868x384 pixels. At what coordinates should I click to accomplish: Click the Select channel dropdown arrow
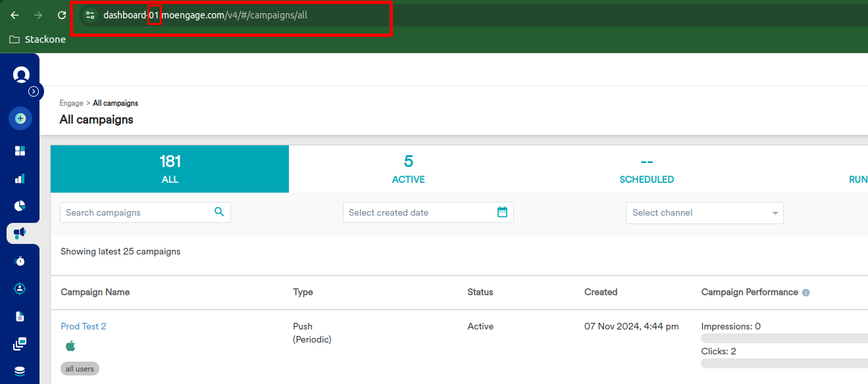click(x=775, y=213)
